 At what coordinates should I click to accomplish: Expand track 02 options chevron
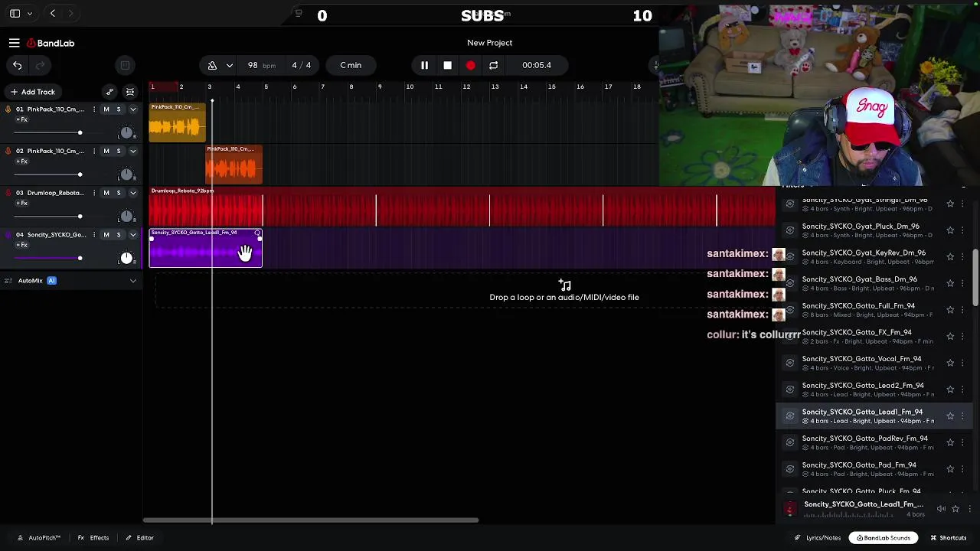click(x=132, y=151)
